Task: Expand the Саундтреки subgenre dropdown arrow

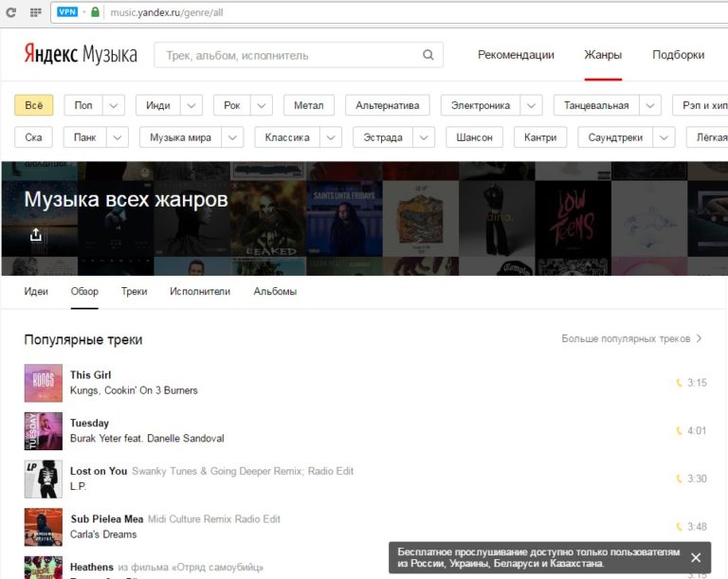Action: (x=664, y=137)
